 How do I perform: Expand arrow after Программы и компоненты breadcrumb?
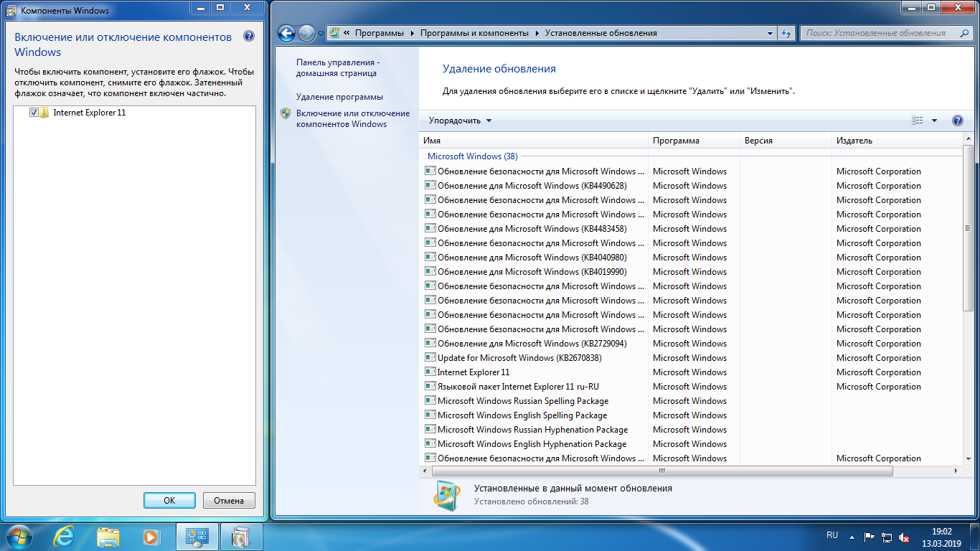tap(537, 33)
